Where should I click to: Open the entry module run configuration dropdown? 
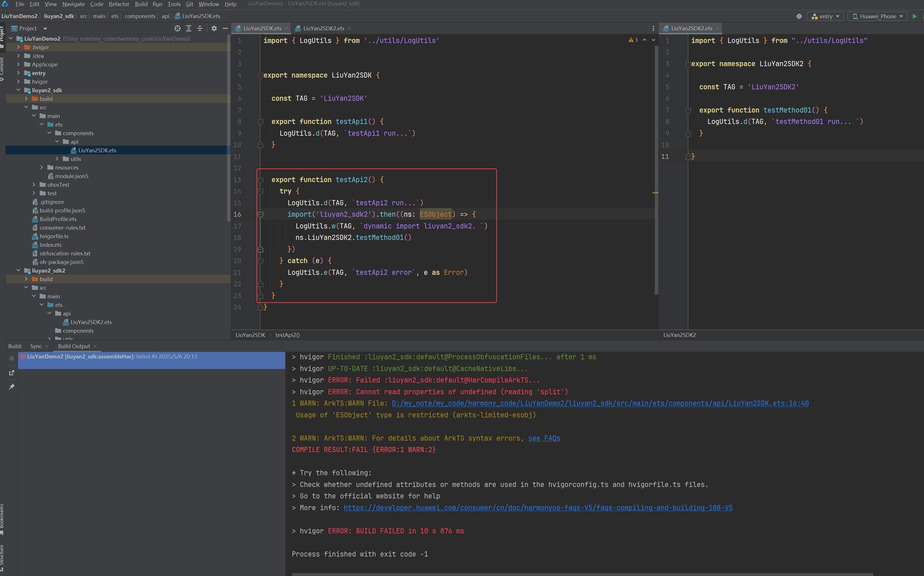[x=826, y=16]
